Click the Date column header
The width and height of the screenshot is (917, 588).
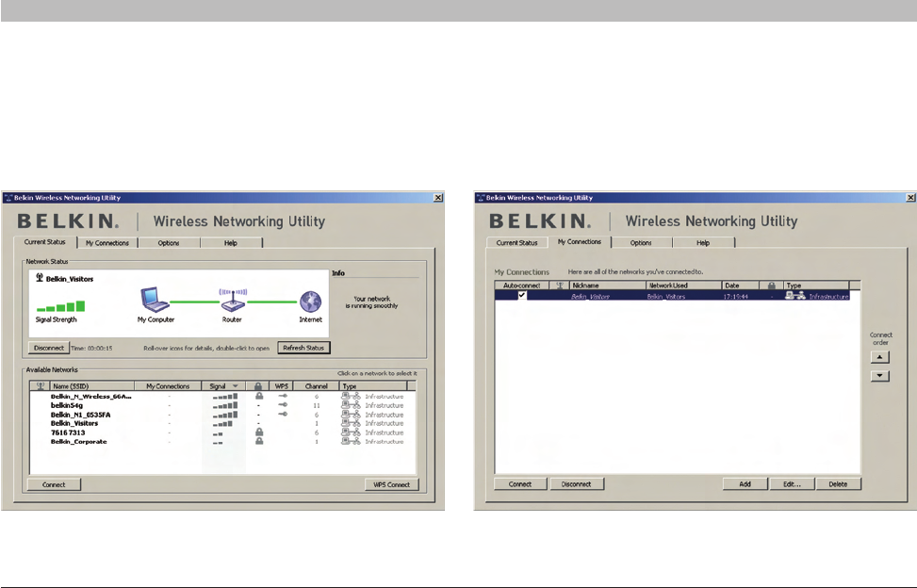tap(741, 286)
